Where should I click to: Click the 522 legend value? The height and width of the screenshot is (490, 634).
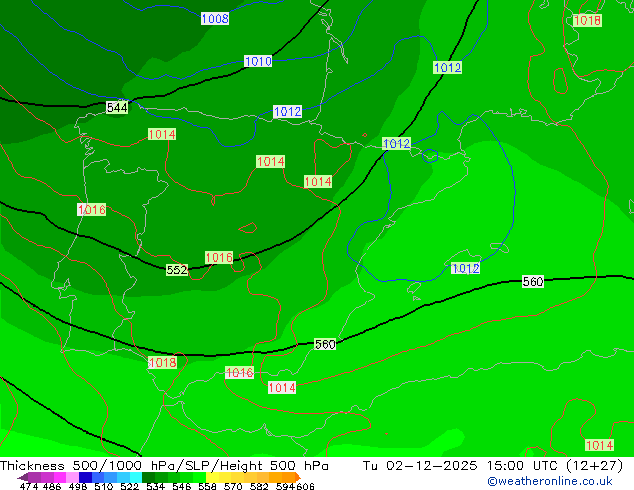pos(129,486)
